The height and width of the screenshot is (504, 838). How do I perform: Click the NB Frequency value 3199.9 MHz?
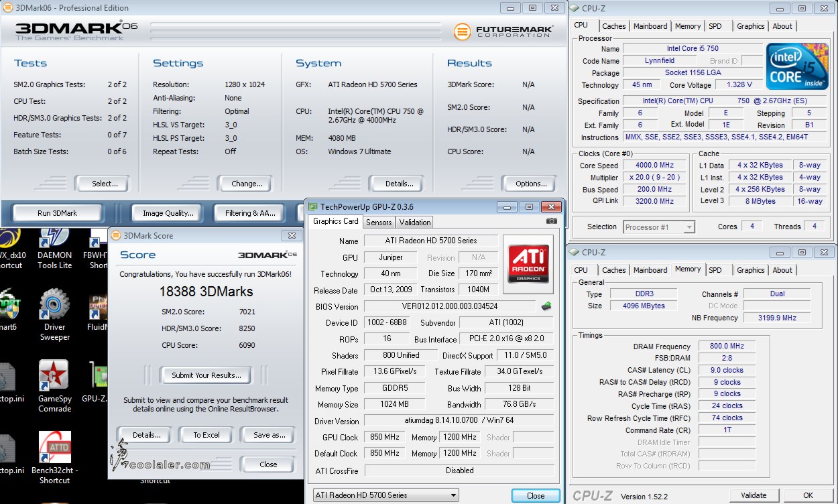[x=778, y=318]
